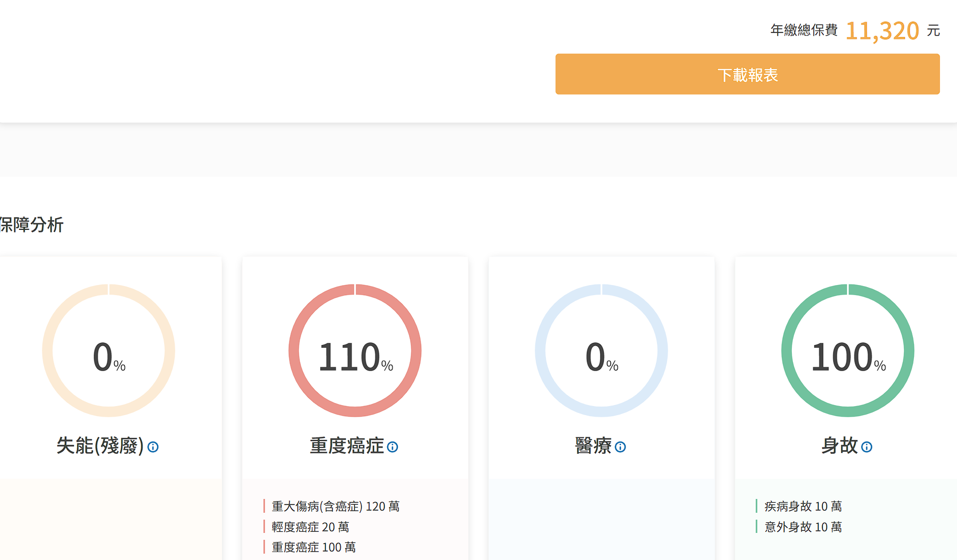Image resolution: width=957 pixels, height=560 pixels.
Task: Click info icon beside 重度癌症 title
Action: (392, 447)
